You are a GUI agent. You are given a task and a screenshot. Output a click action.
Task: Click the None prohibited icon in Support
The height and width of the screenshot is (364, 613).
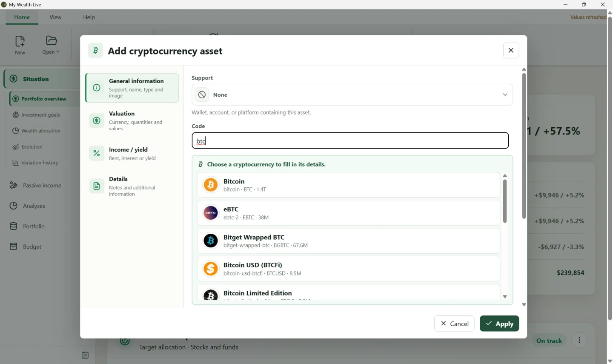(x=202, y=95)
